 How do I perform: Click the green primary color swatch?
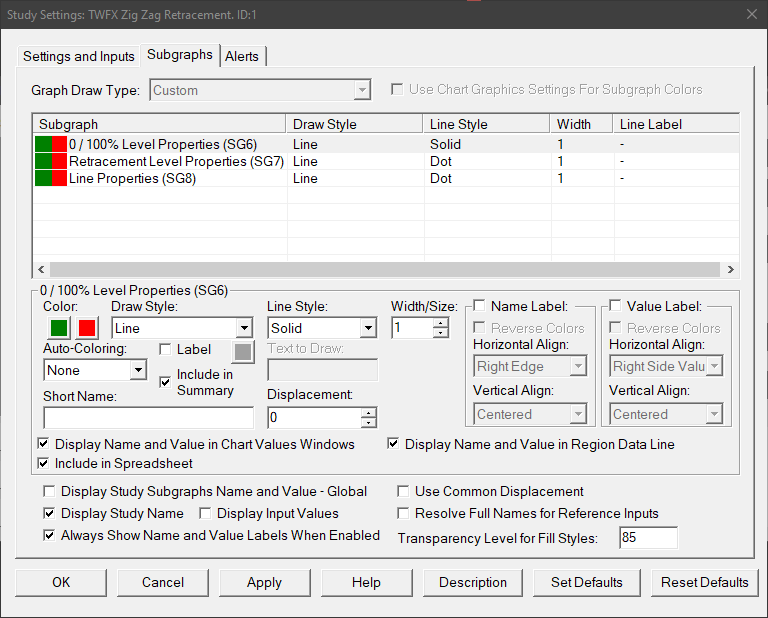pos(59,328)
